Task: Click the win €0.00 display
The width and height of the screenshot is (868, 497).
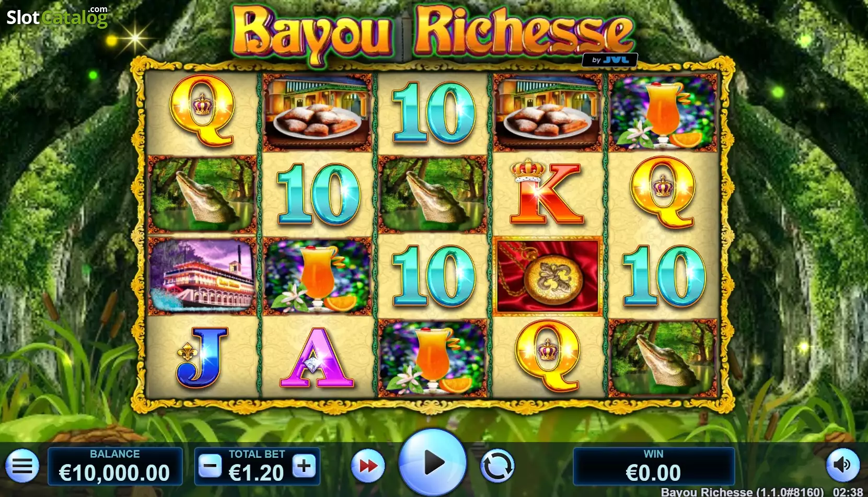Action: [x=654, y=466]
